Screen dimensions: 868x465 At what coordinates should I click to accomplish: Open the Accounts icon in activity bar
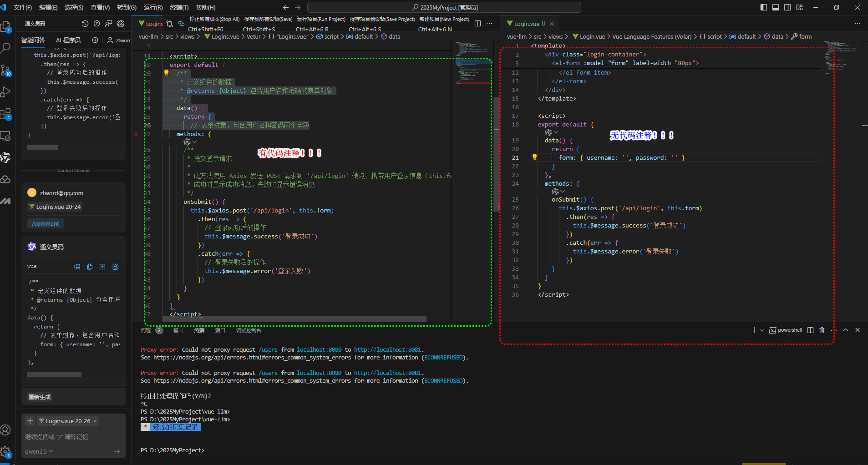point(6,430)
